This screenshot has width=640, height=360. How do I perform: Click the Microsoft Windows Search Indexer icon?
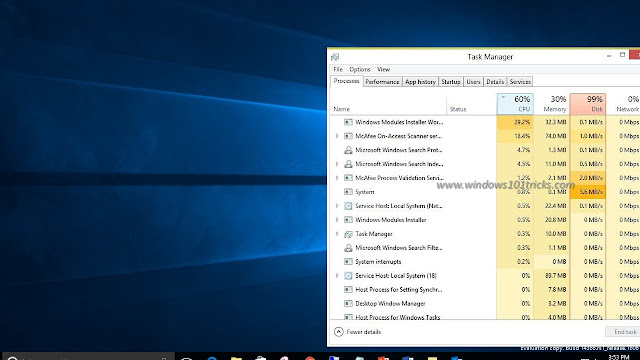(x=348, y=164)
